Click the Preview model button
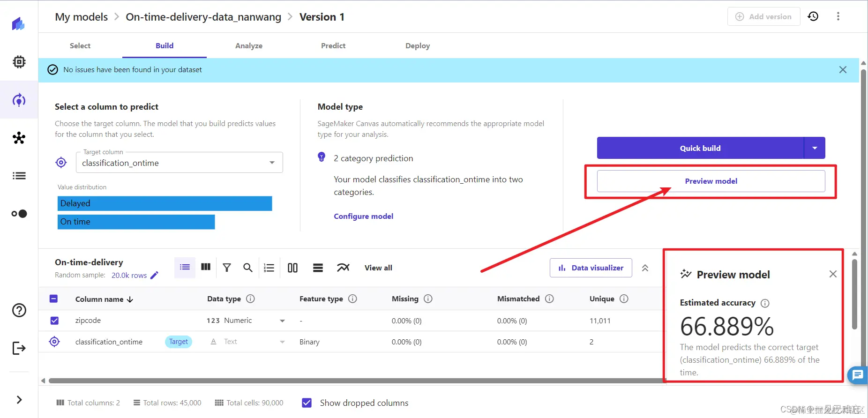868x418 pixels. 711,181
